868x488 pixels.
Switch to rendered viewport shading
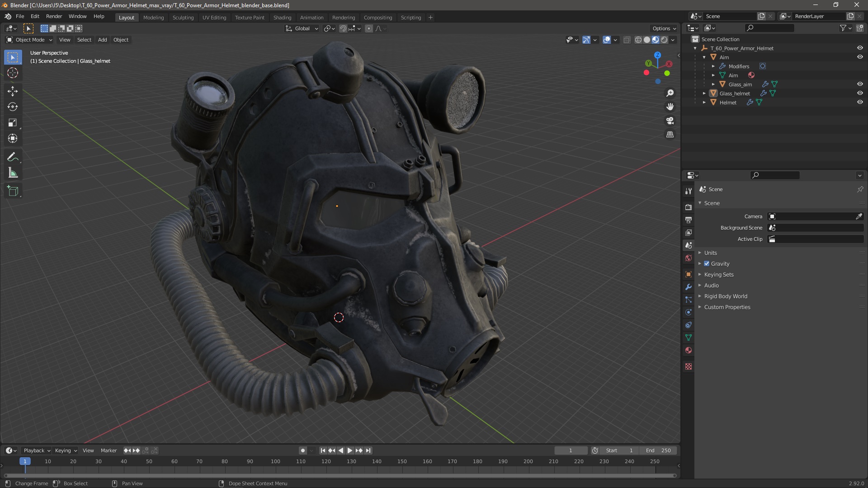coord(664,40)
